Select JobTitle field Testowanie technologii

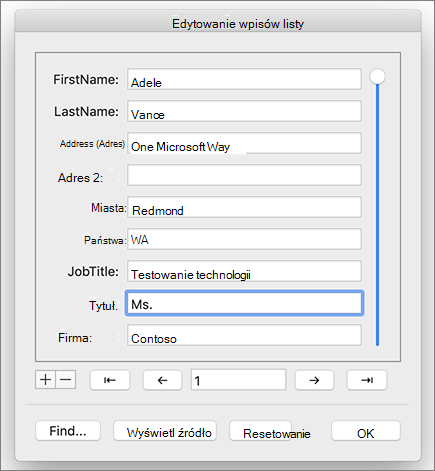coord(244,271)
